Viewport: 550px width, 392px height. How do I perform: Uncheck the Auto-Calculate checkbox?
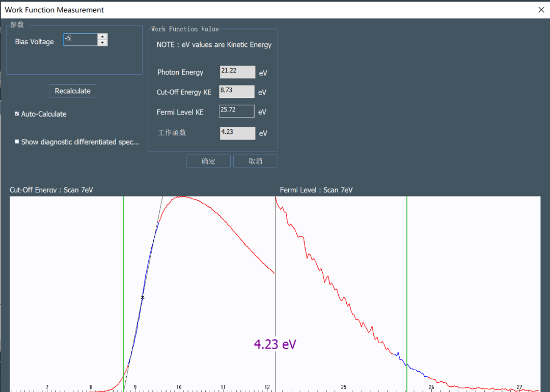(17, 114)
